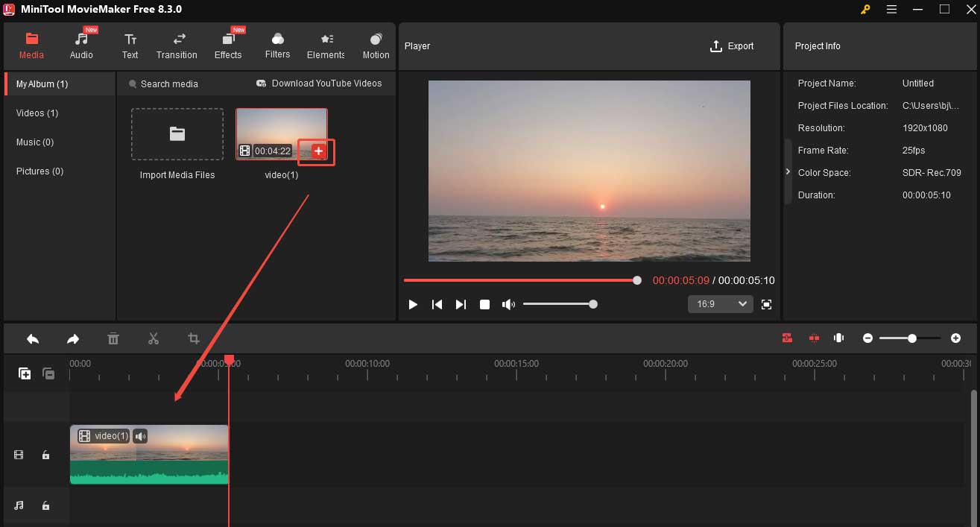Screen dimensions: 980x527
Task: Click Download YouTube Videos
Action: coord(319,83)
